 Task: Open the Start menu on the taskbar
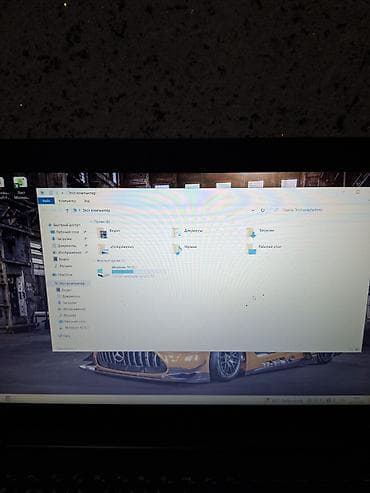(x=7, y=398)
